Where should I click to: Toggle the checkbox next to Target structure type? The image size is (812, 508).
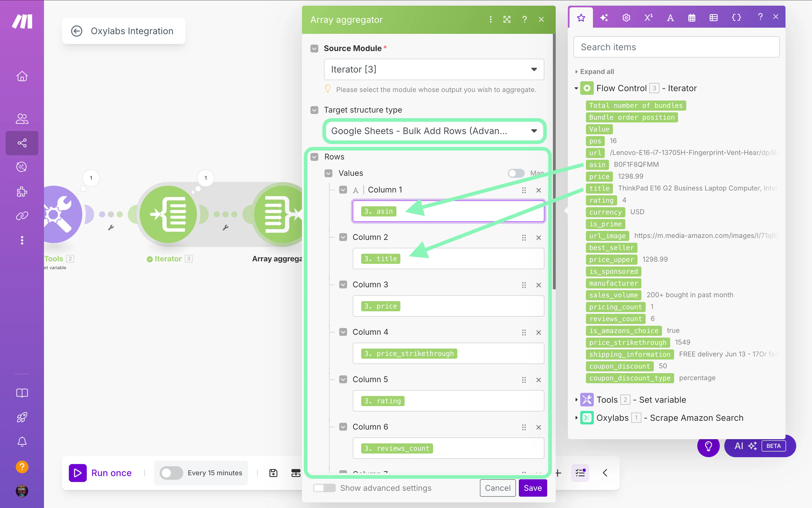(x=314, y=110)
